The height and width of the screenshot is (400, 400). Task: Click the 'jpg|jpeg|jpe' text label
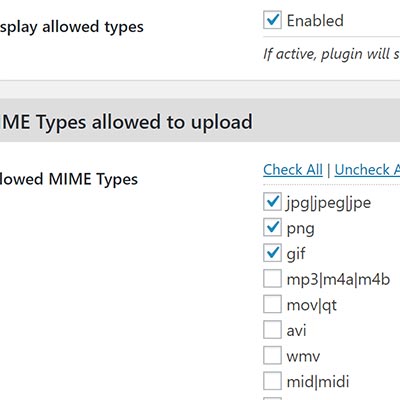(329, 203)
